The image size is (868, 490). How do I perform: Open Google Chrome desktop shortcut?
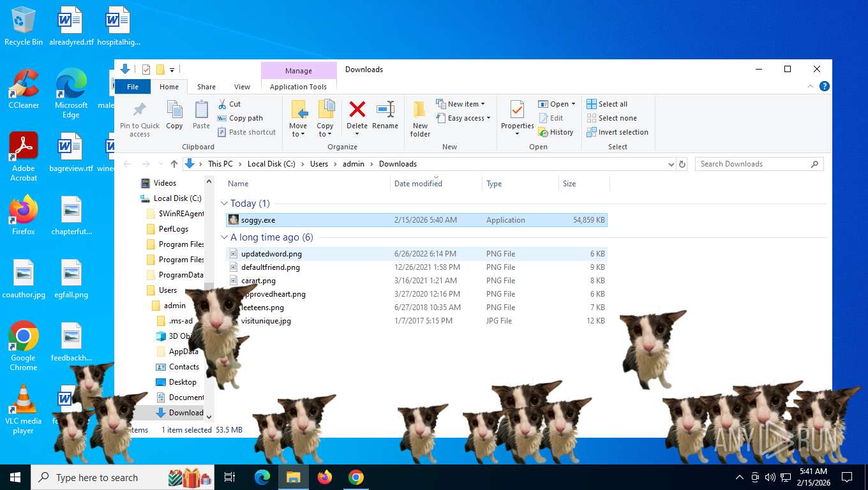(x=24, y=346)
